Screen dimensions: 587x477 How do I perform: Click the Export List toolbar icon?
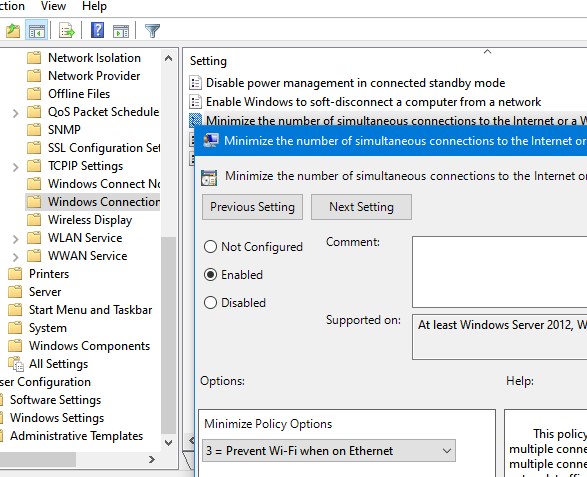coord(67,31)
